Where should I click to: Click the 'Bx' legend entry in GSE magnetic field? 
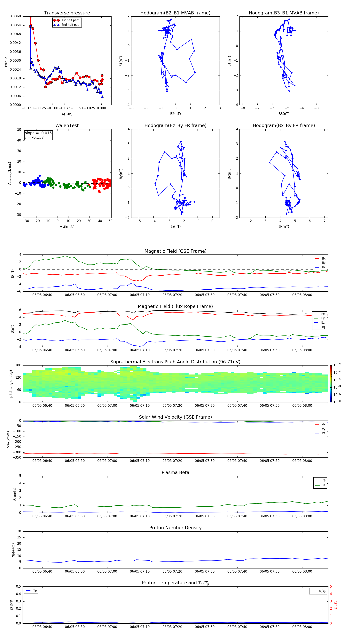320,259
